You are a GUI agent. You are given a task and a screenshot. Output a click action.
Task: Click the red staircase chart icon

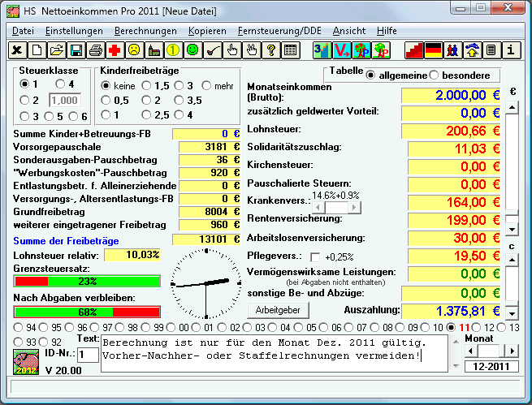[413, 50]
